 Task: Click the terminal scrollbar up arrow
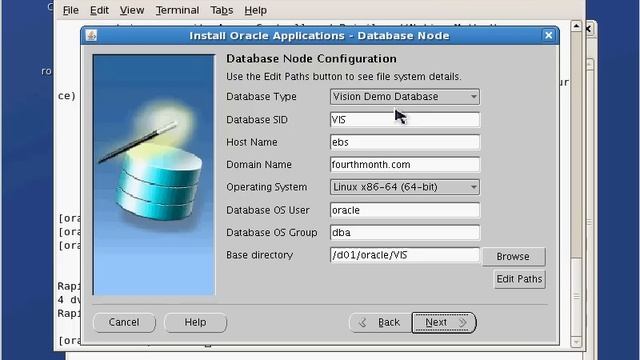[576, 27]
